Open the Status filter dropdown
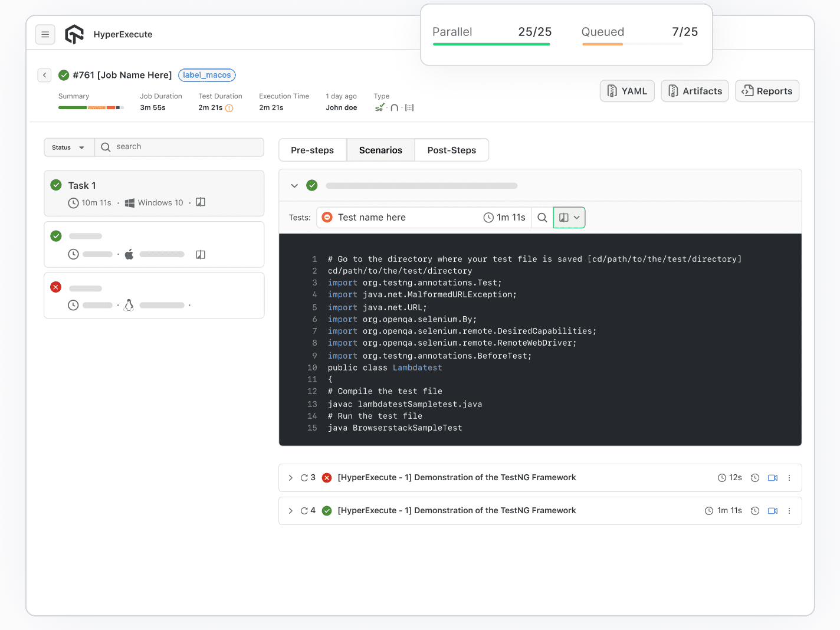The height and width of the screenshot is (630, 840). pyautogui.click(x=68, y=147)
